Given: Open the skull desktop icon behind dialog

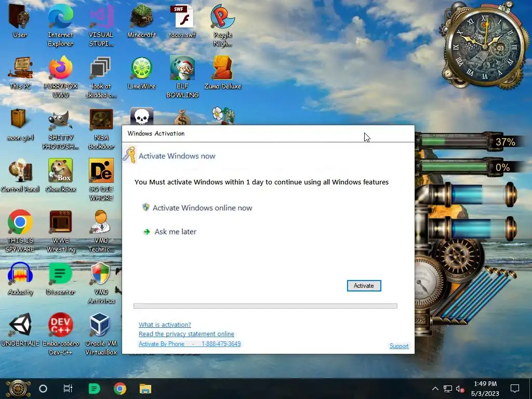Looking at the screenshot, I should click(x=141, y=116).
